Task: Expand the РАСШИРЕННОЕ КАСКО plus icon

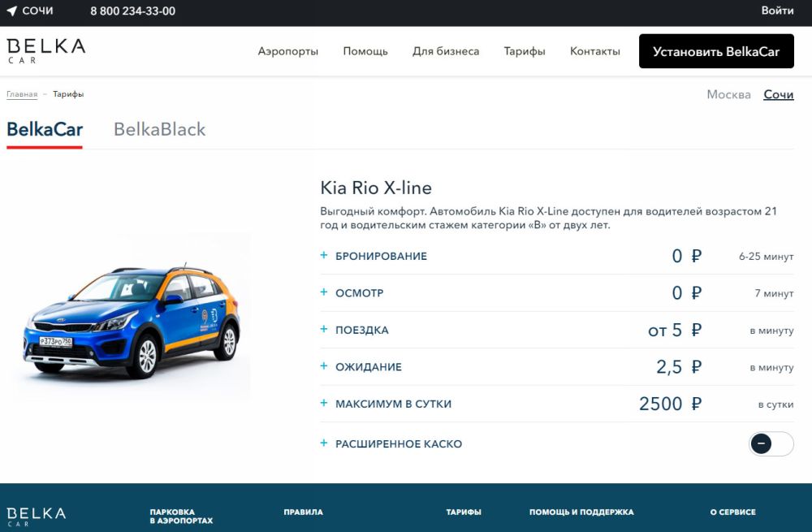Action: pyautogui.click(x=324, y=443)
